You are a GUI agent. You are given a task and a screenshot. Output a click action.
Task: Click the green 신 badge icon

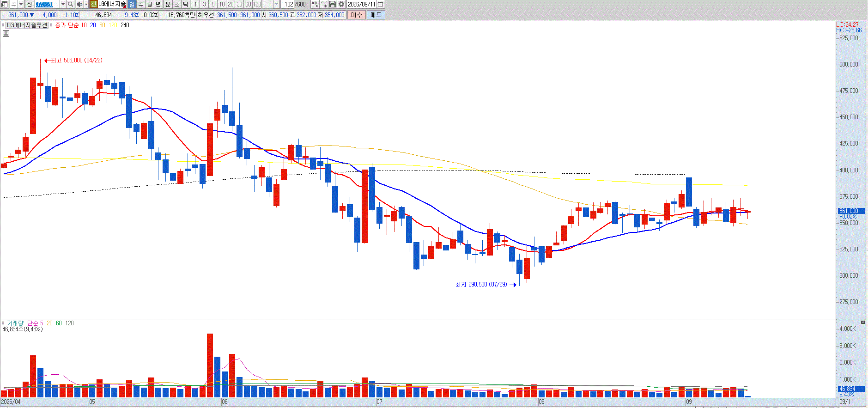(x=93, y=4)
